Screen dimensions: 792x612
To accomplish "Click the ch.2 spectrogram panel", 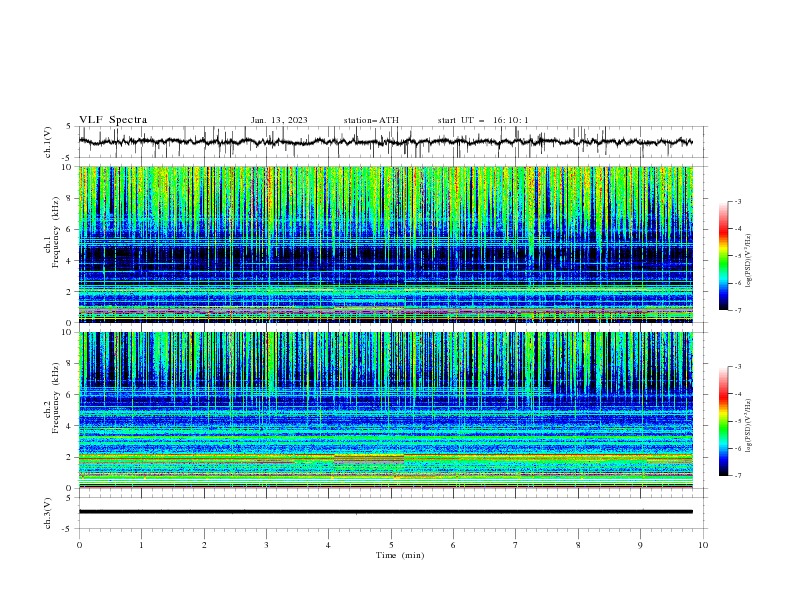I will pos(386,410).
